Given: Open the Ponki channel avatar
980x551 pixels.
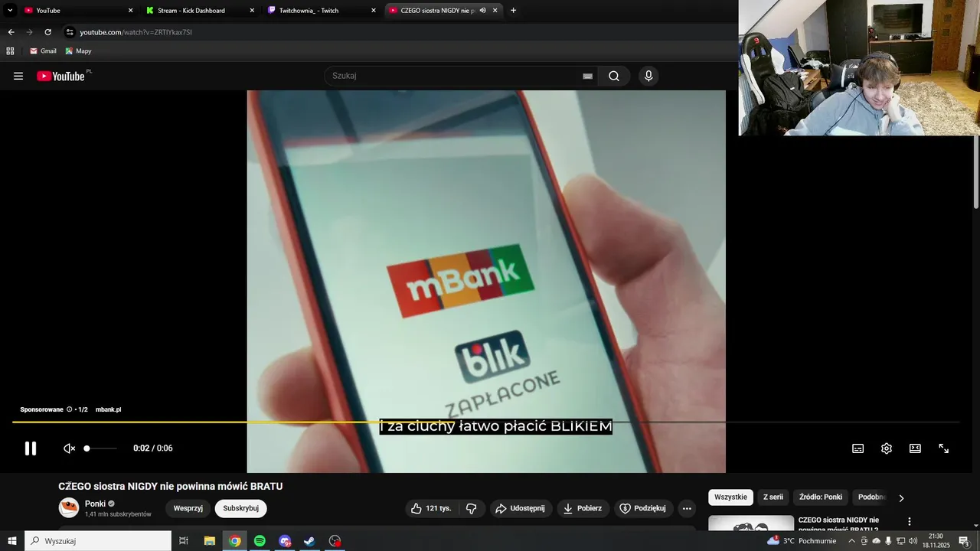Looking at the screenshot, I should (x=69, y=507).
